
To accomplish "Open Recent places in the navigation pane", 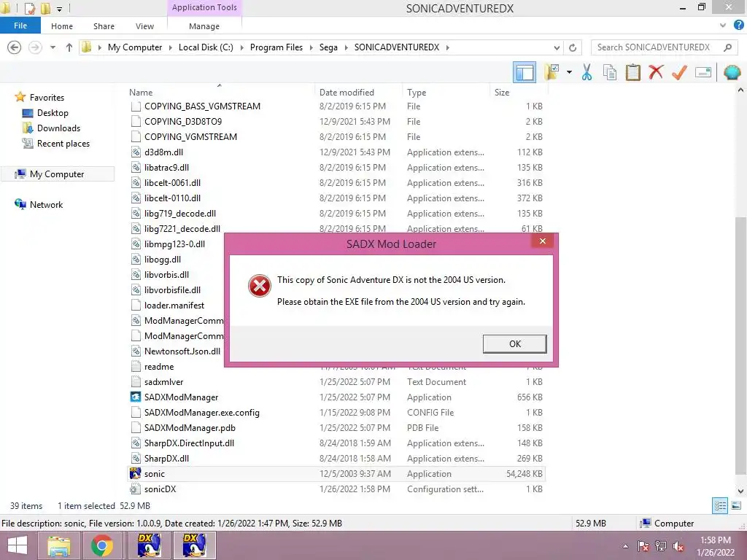I will point(63,144).
